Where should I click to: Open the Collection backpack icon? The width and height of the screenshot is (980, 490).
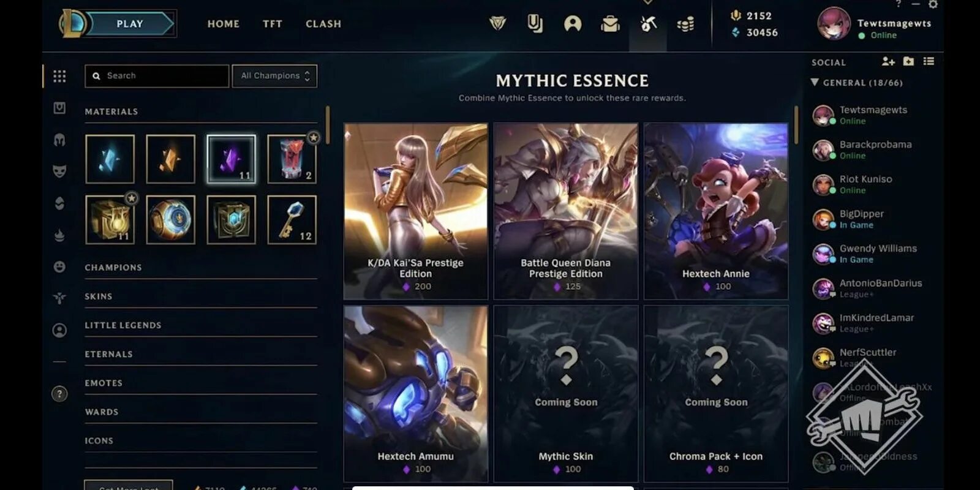tap(610, 24)
